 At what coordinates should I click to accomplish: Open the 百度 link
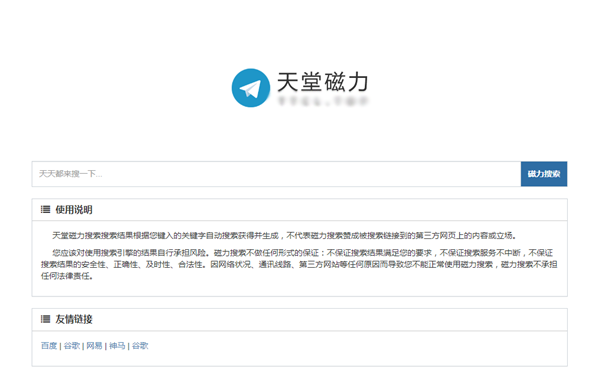[49, 346]
